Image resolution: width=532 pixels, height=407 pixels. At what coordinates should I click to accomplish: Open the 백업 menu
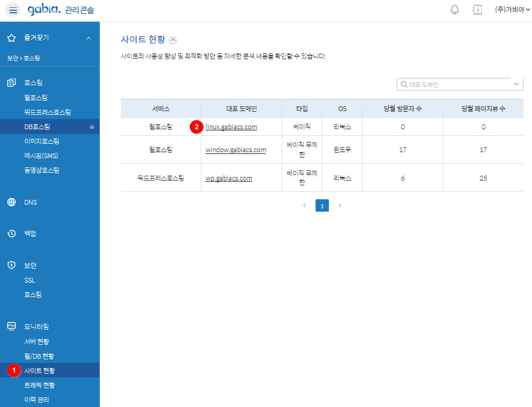tap(30, 234)
